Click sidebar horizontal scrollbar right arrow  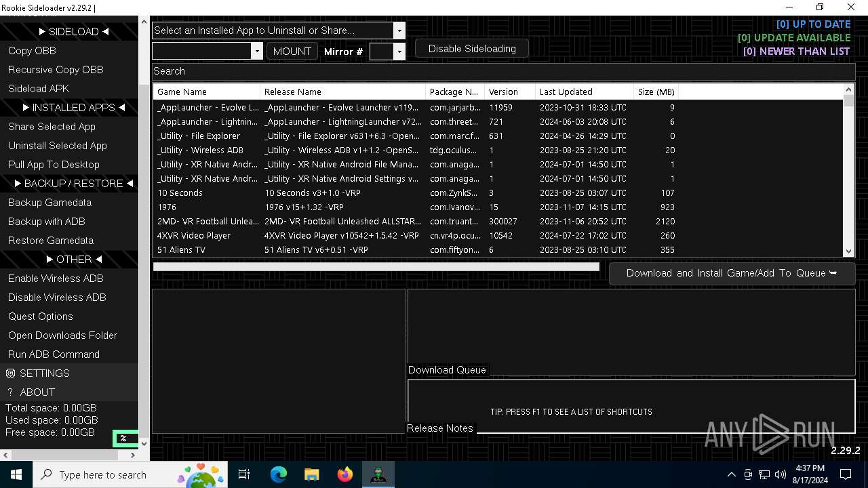click(133, 455)
